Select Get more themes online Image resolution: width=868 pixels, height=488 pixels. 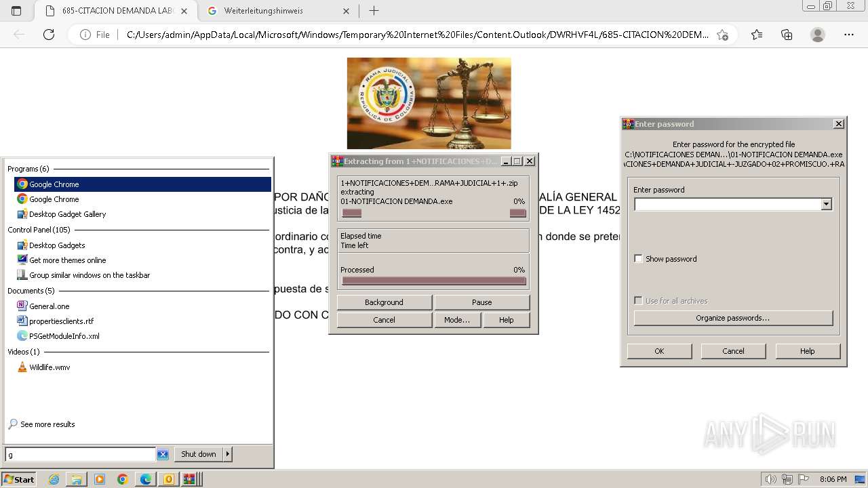[x=142, y=260]
